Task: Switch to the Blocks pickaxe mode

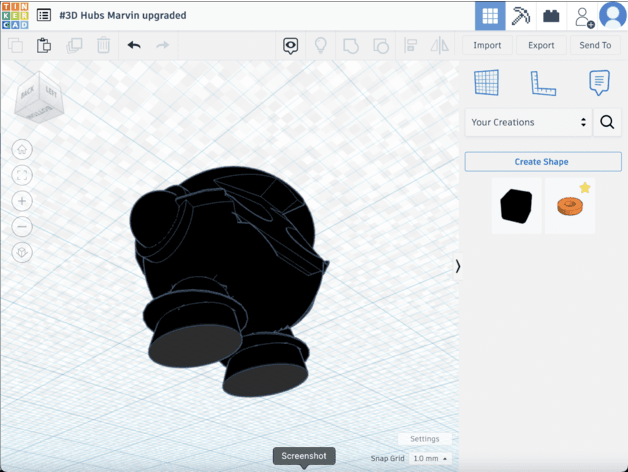Action: (521, 16)
